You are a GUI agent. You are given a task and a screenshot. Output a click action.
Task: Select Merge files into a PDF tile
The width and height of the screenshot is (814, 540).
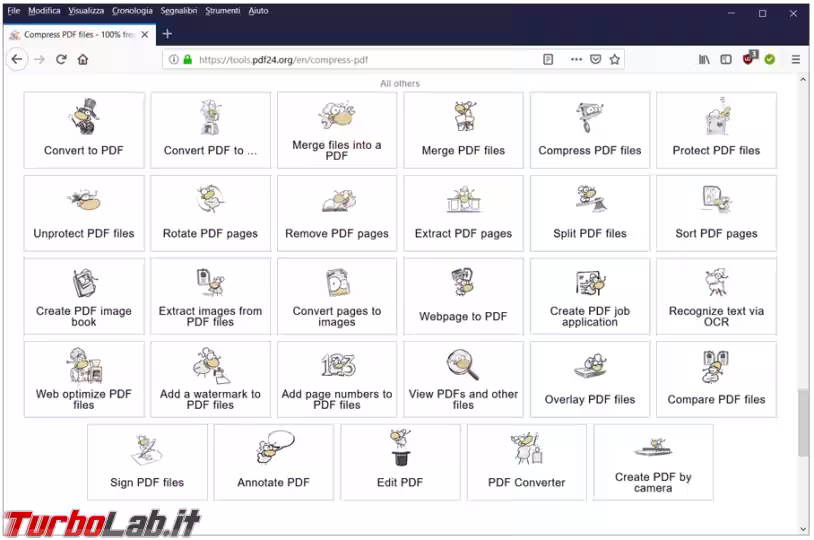point(337,130)
